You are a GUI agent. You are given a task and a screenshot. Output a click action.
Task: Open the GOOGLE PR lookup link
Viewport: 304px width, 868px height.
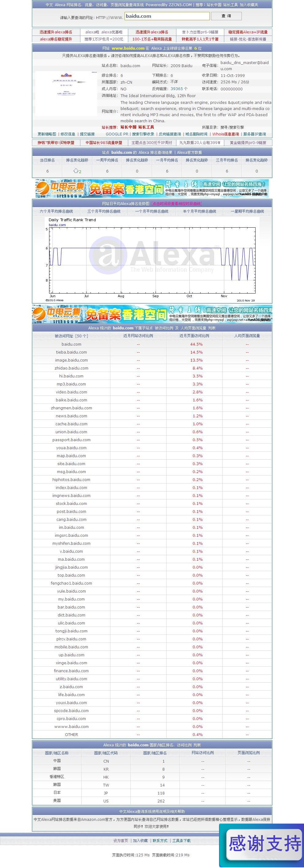117,134
